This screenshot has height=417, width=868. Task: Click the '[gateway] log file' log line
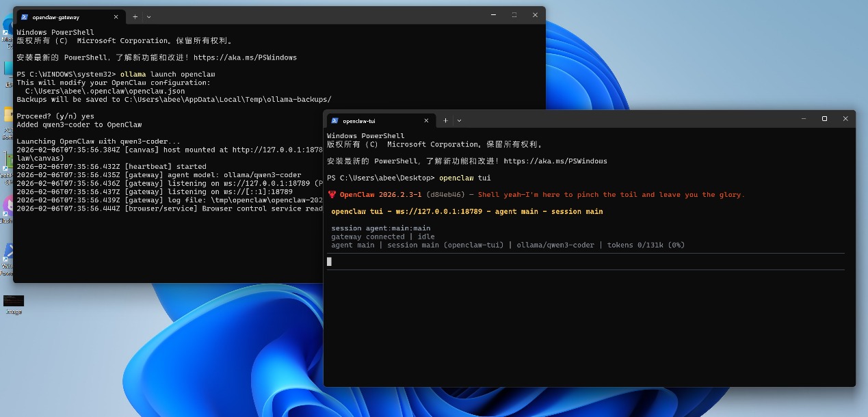170,200
